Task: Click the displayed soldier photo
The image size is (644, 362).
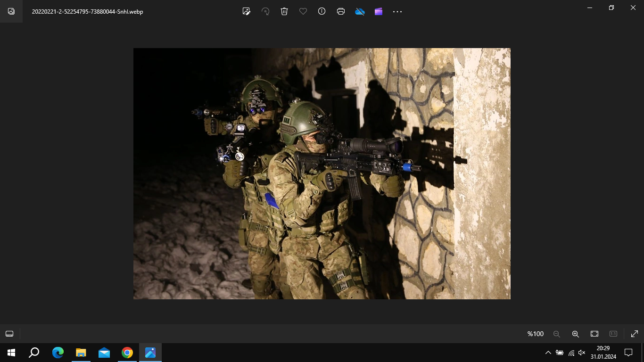Action: point(322,173)
